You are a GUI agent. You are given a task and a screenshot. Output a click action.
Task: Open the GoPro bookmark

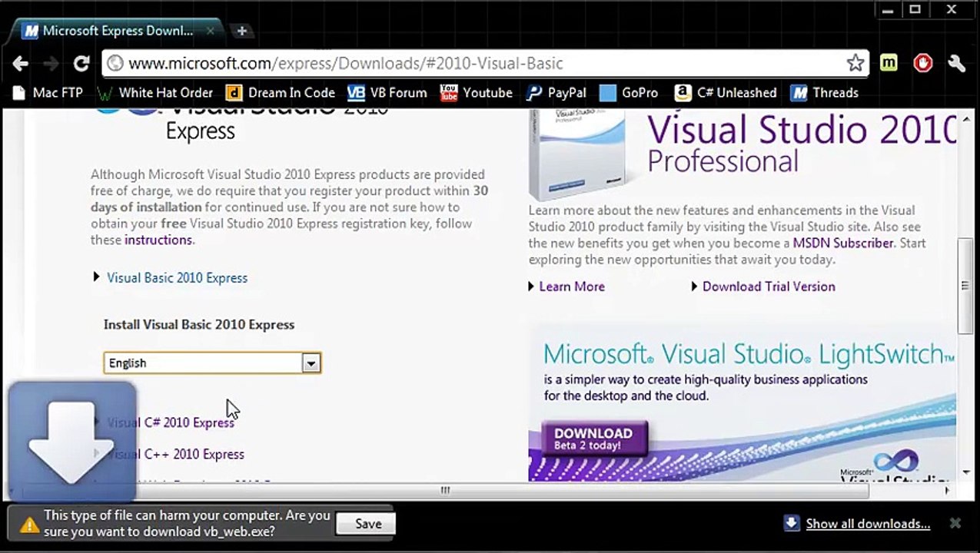tap(629, 93)
